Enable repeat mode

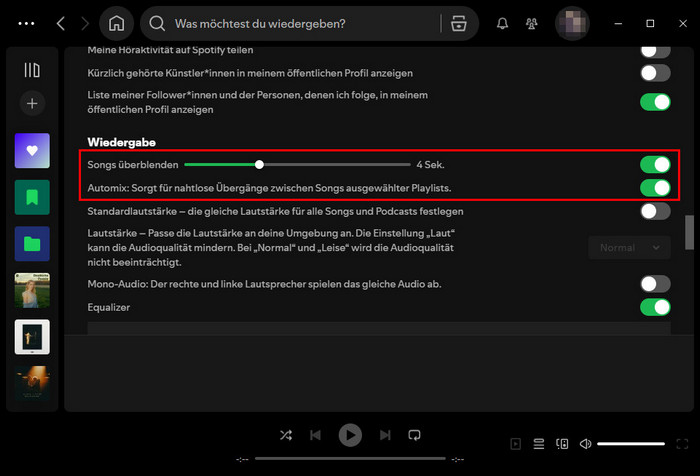point(415,435)
